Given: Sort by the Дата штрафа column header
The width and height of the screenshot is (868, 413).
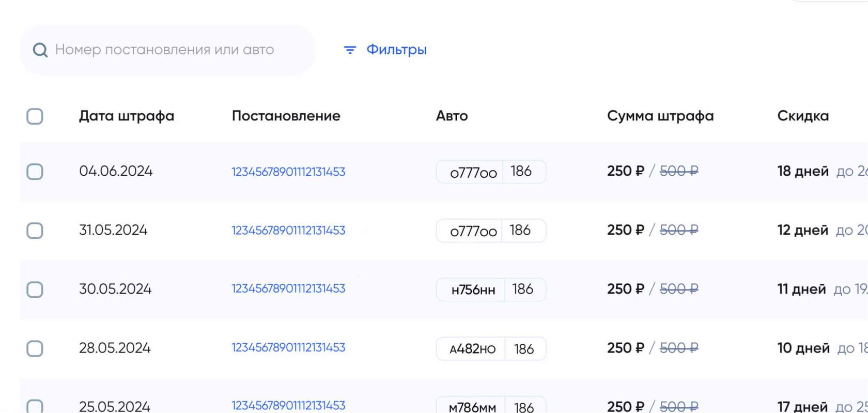Looking at the screenshot, I should (x=126, y=116).
